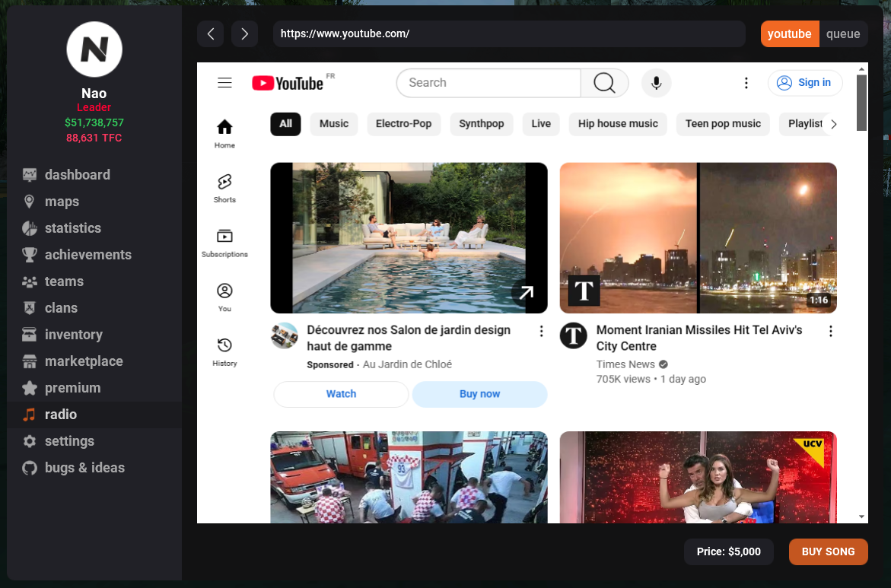Select the All filter chip
This screenshot has width=891, height=588.
point(285,124)
